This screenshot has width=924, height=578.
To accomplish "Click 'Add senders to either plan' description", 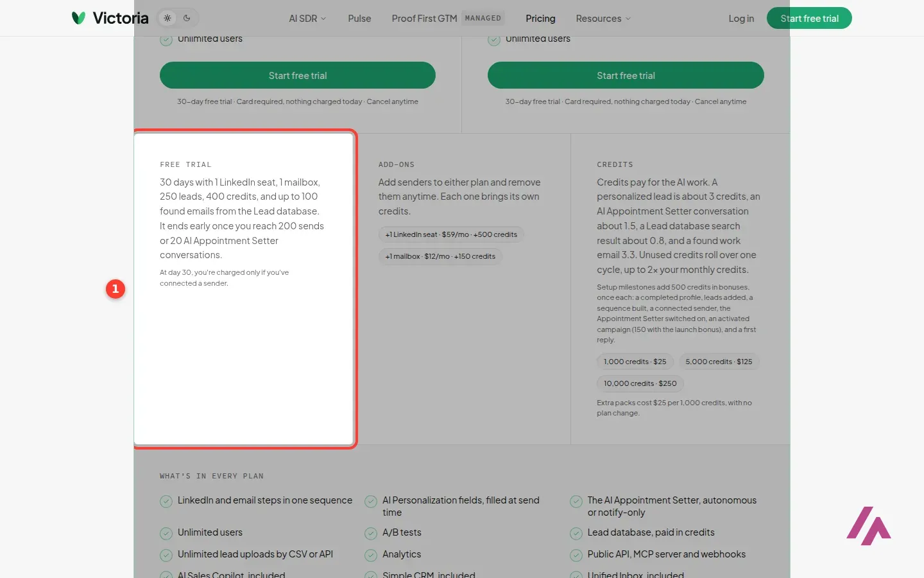I will tap(459, 197).
